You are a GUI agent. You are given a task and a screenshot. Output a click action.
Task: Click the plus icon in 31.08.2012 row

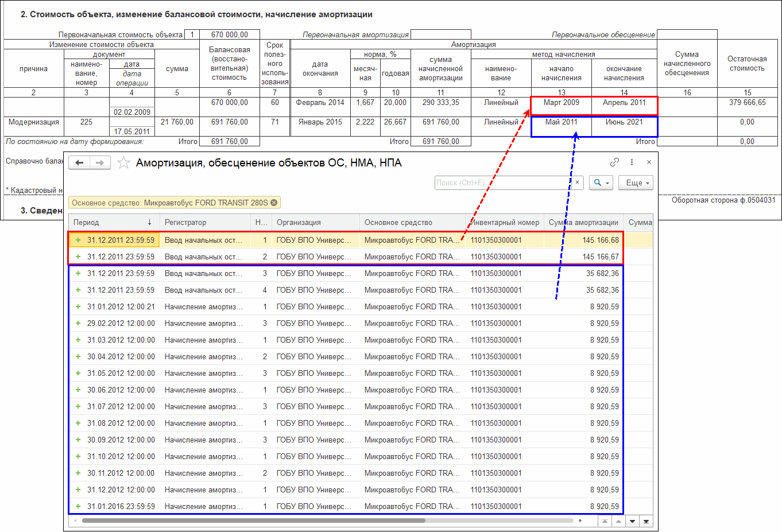(78, 423)
